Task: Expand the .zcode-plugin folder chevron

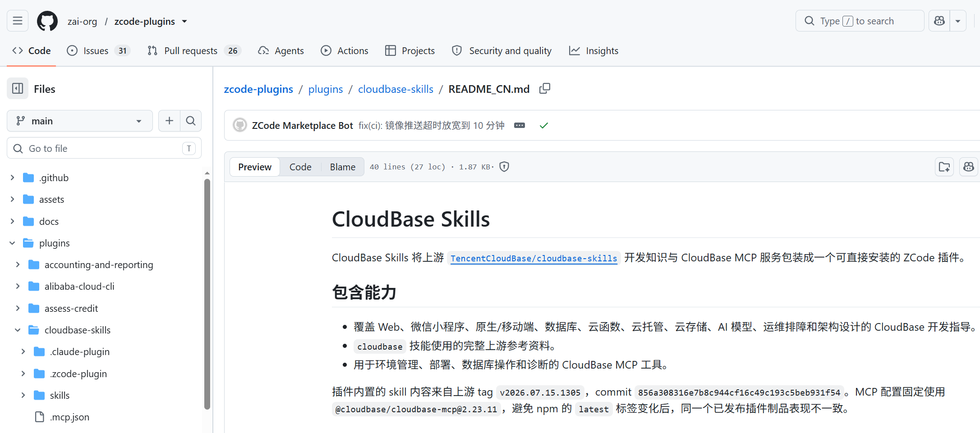Action: tap(23, 374)
